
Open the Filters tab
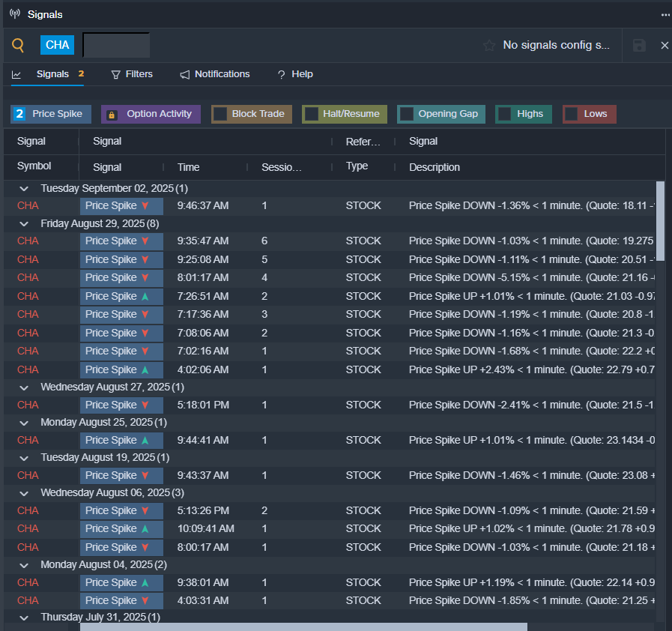coord(132,74)
